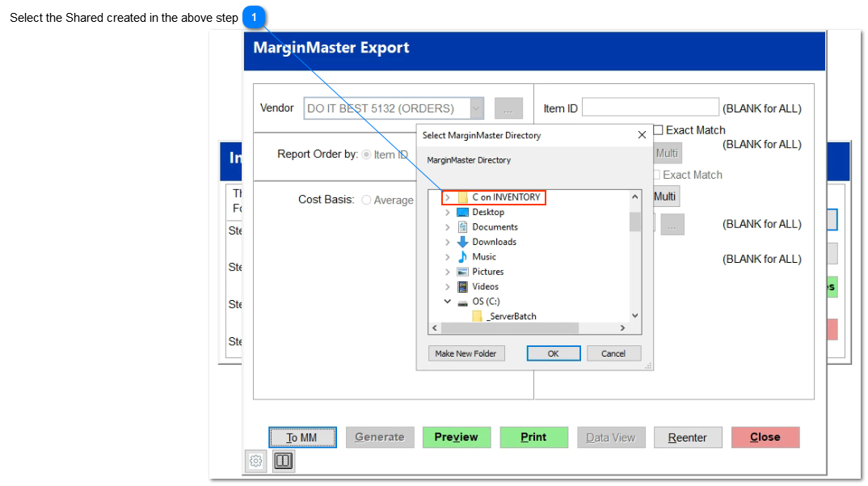868x486 pixels.
Task: Select the Average cost basis radio
Action: (366, 200)
